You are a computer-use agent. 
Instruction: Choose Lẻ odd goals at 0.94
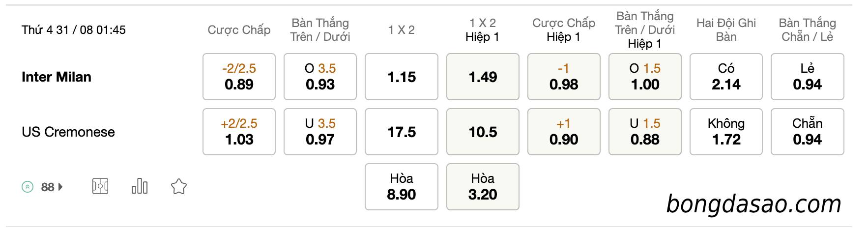coord(807,77)
